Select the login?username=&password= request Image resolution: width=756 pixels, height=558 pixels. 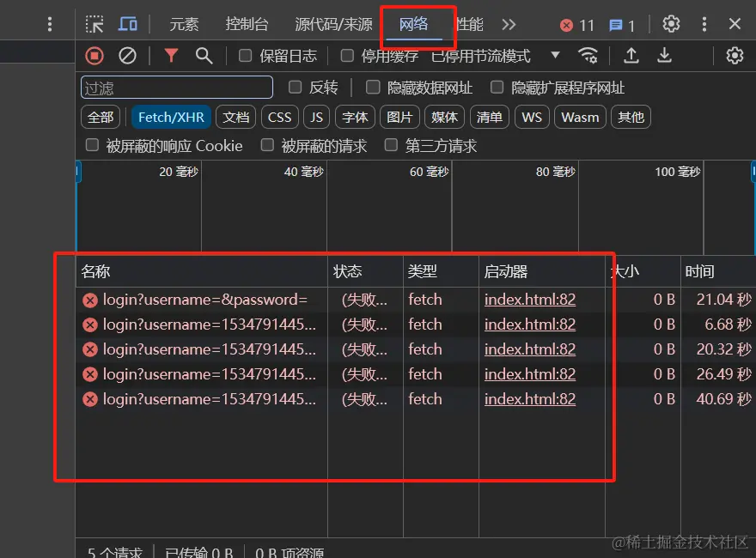pyautogui.click(x=205, y=300)
